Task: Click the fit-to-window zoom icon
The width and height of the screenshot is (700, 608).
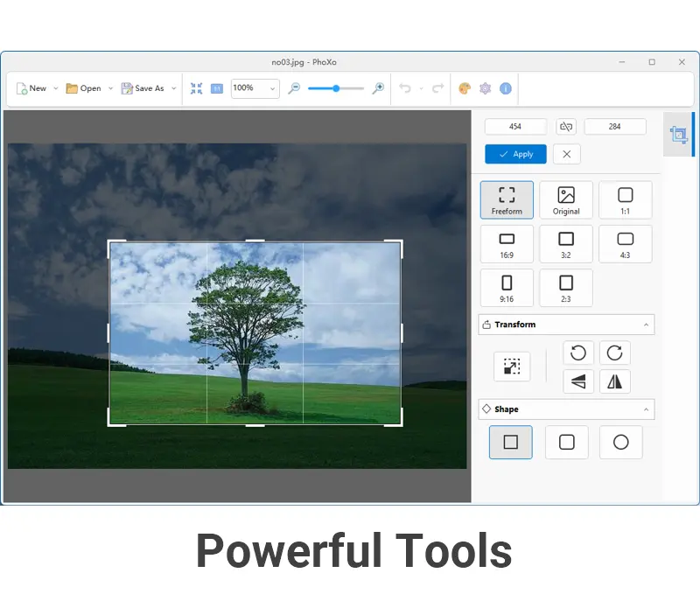Action: coord(196,88)
